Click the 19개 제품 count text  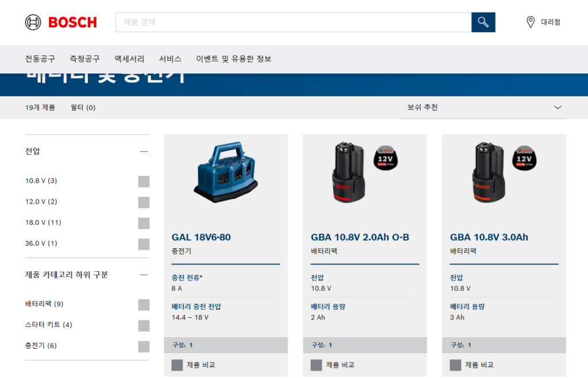coord(40,107)
